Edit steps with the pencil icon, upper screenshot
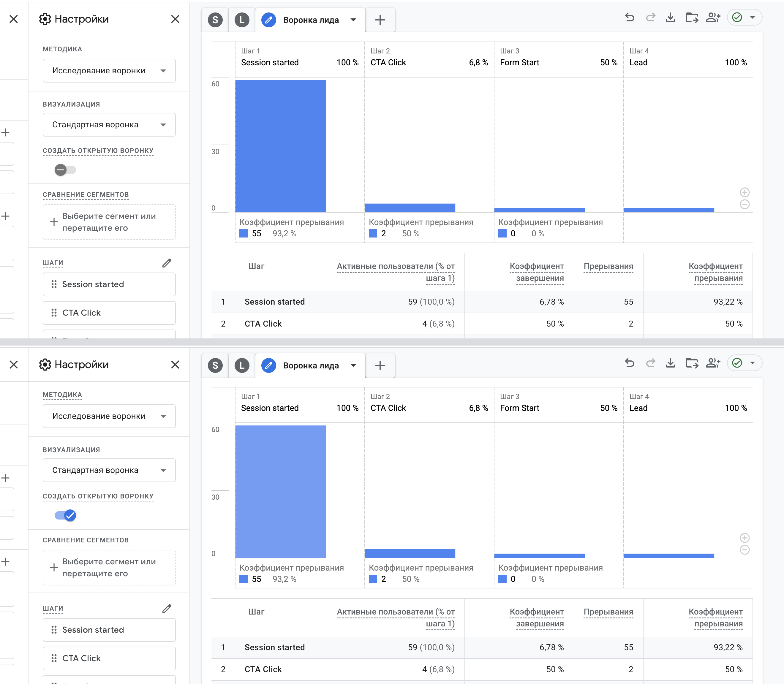The image size is (784, 684). 167,263
